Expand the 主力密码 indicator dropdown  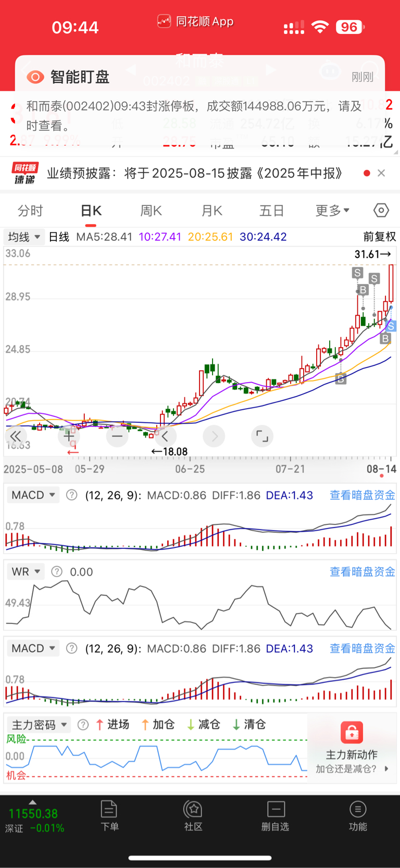[x=39, y=725]
